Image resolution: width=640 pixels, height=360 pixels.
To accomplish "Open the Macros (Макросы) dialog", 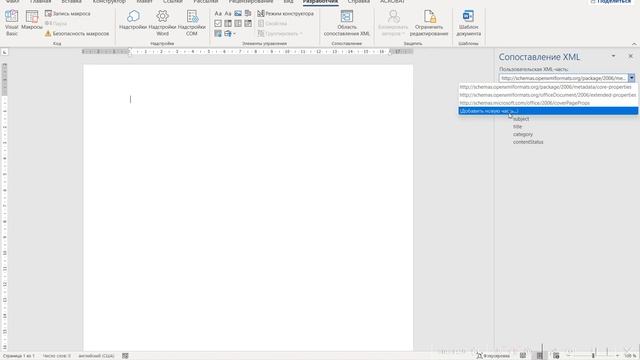I will pyautogui.click(x=32, y=20).
